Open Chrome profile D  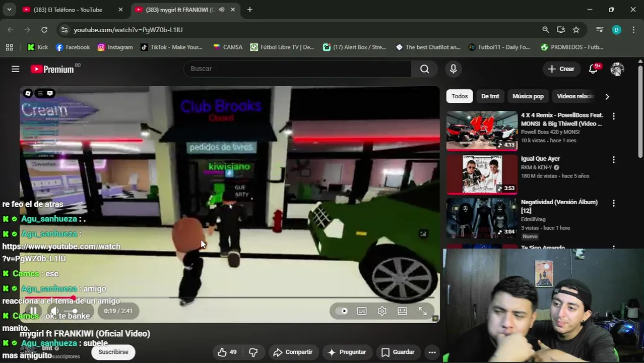(616, 30)
